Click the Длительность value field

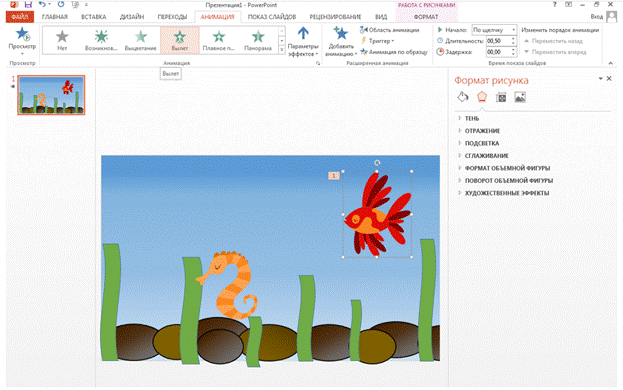(x=498, y=41)
